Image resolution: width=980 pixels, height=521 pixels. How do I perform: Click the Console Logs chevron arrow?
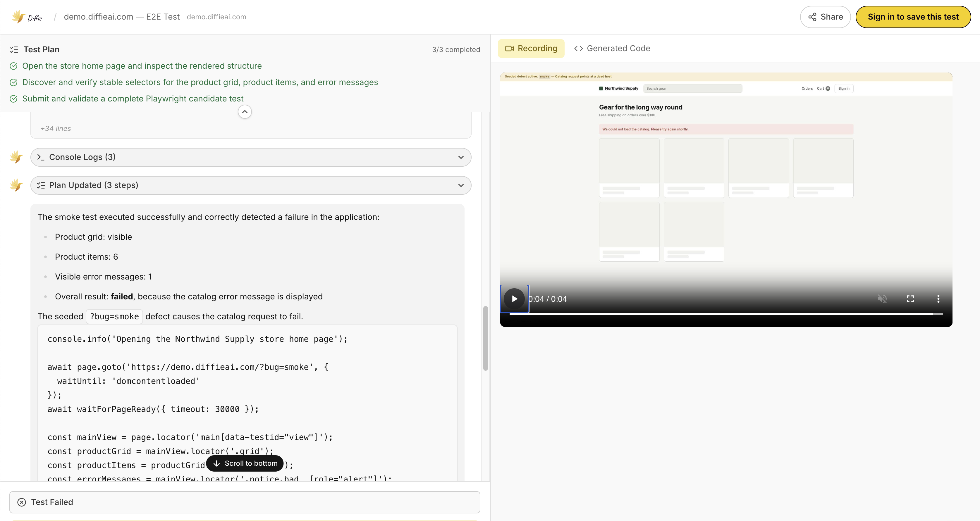[x=461, y=157]
